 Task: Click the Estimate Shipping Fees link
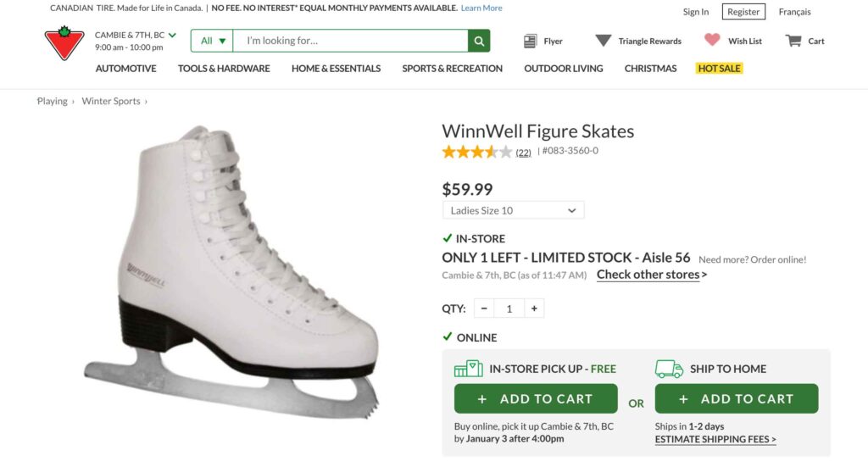click(x=715, y=439)
